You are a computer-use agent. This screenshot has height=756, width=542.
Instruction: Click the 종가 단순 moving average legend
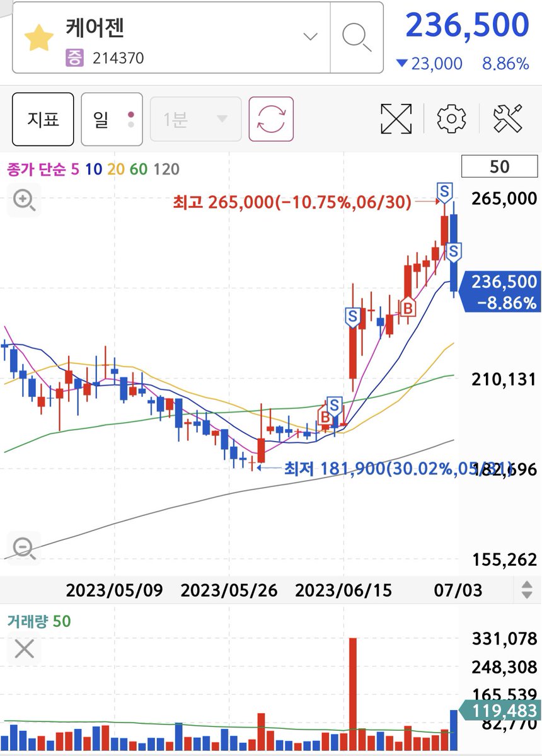(36, 169)
